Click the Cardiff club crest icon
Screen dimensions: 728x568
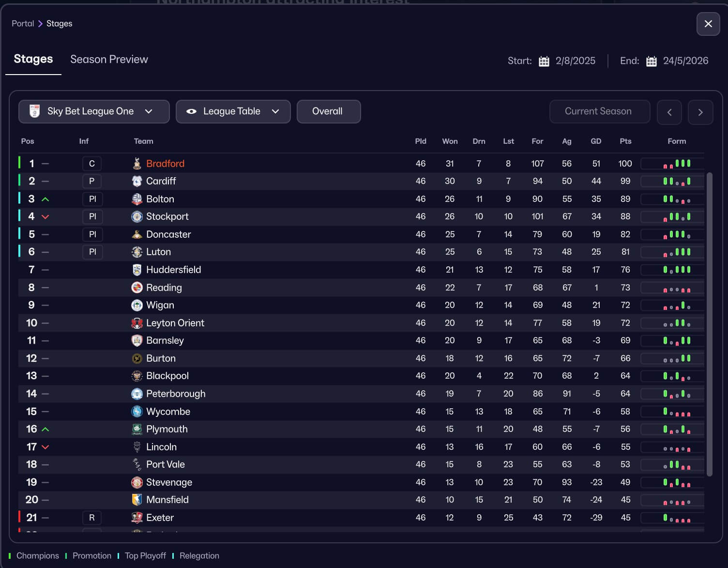click(x=137, y=181)
